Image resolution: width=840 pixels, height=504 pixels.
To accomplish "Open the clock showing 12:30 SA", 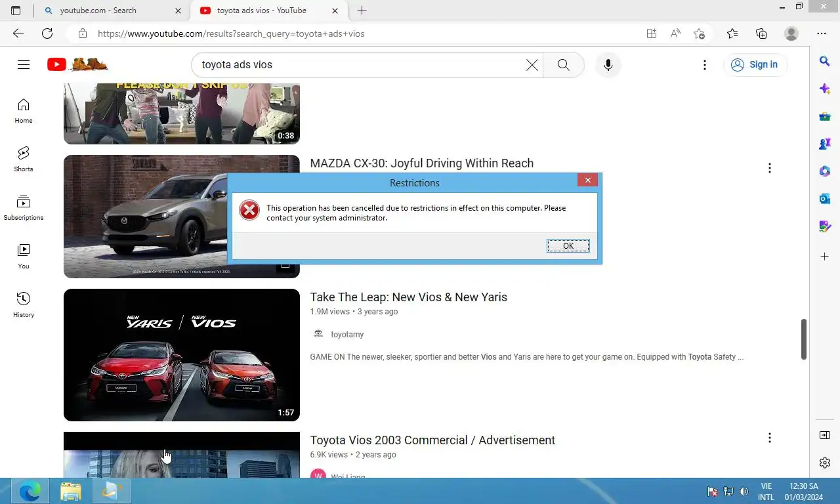I will 803,492.
